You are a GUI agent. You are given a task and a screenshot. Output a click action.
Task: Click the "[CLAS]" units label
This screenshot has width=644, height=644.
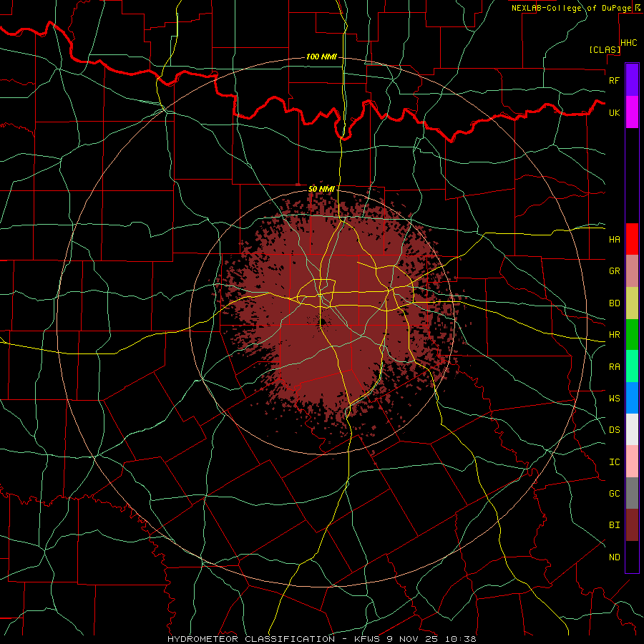604,50
